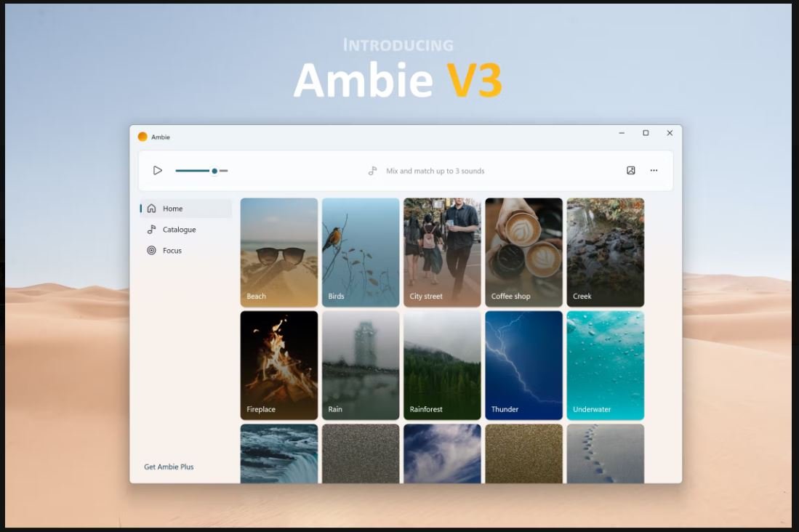799x532 pixels.
Task: Go to the Home navigation item
Action: [x=186, y=209]
